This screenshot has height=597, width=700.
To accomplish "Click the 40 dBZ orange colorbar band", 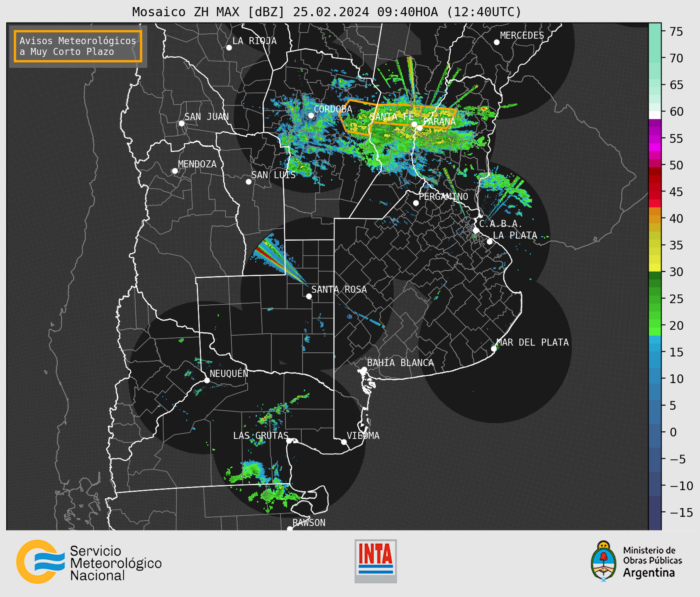I will click(655, 218).
